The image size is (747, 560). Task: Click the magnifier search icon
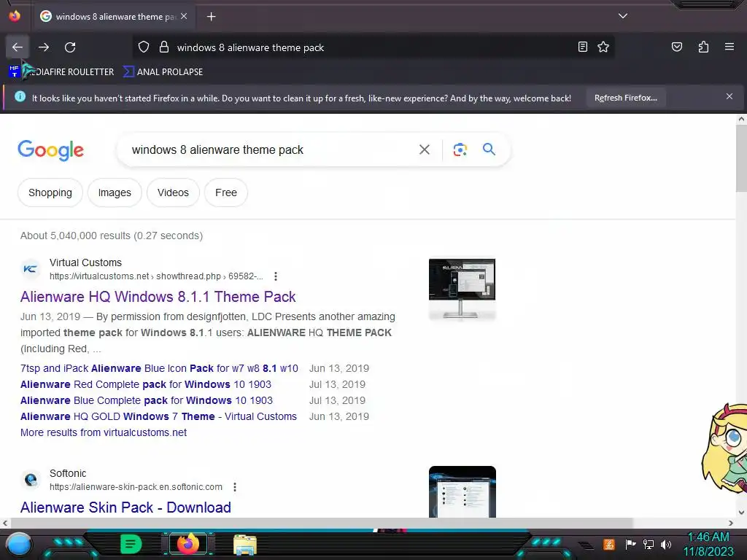(489, 149)
